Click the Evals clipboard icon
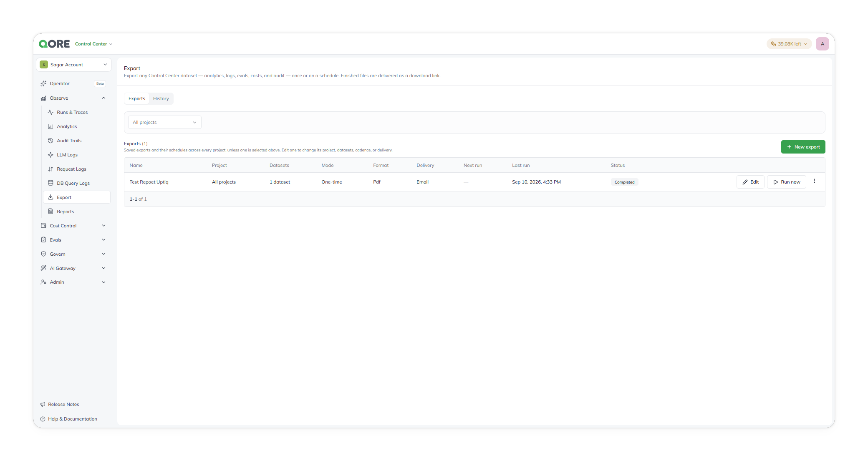Viewport: 868px width, 461px height. pyautogui.click(x=43, y=240)
